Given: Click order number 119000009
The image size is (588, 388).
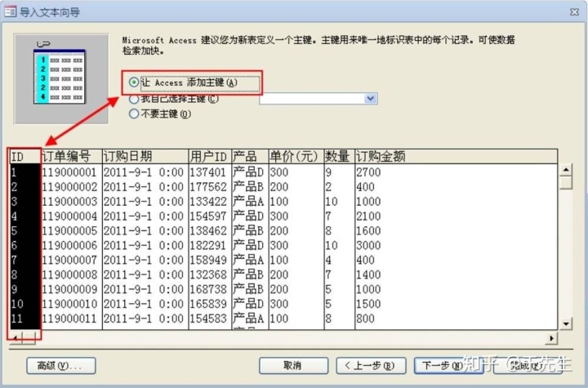Looking at the screenshot, I should pyautogui.click(x=69, y=289).
